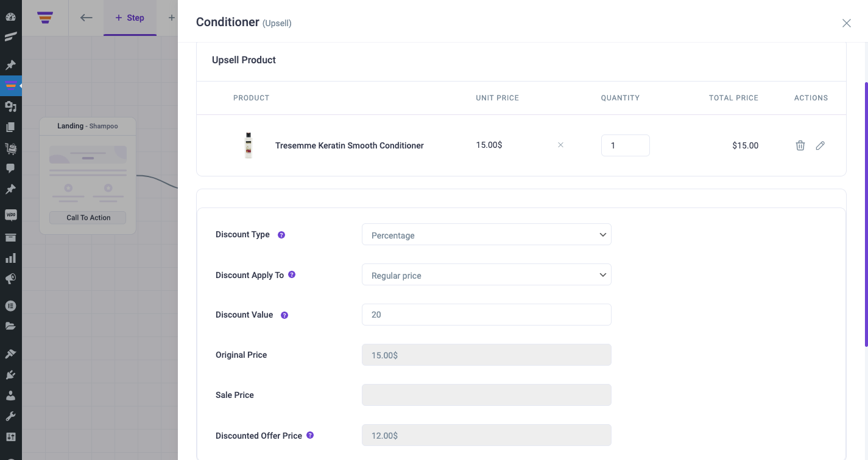The image size is (868, 460).
Task: Click the ACTIONS column header
Action: 811,98
